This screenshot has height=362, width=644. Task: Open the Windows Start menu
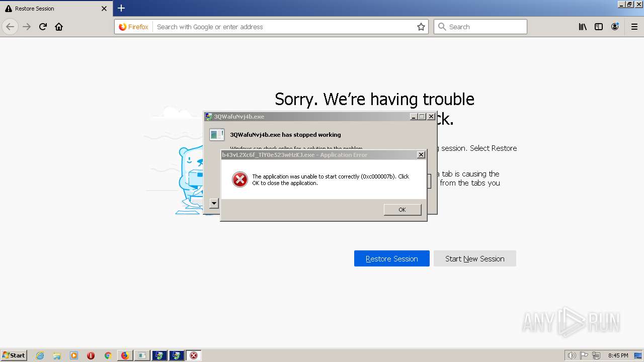[x=14, y=355]
